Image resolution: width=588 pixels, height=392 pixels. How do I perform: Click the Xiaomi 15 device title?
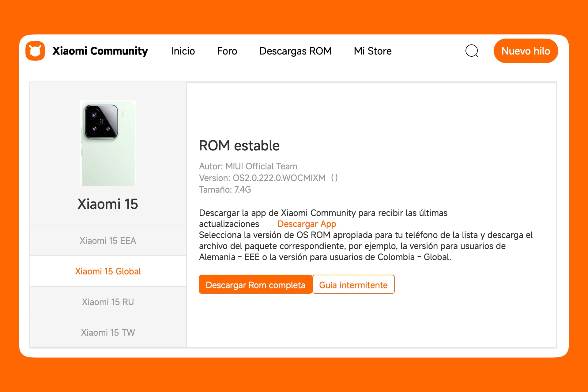108,204
